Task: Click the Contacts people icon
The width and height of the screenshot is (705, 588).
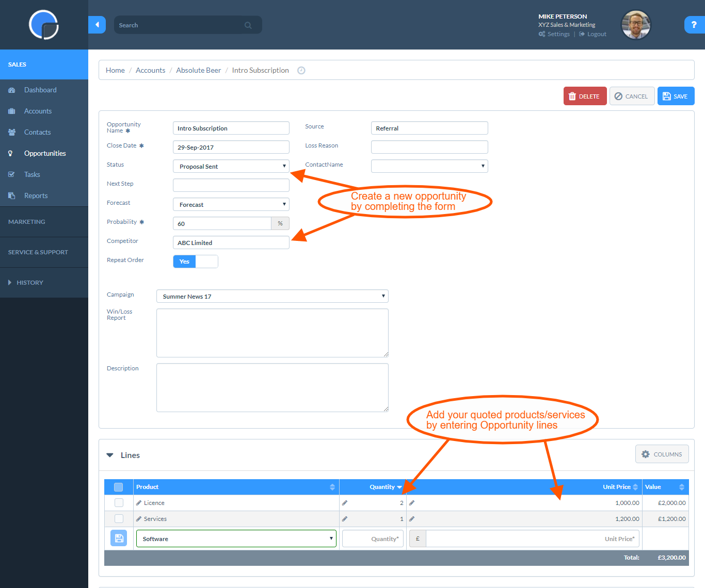Action: coord(12,133)
